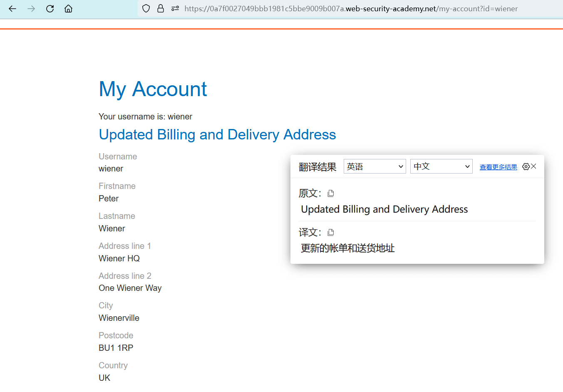
Task: Focus the address bar URL
Action: 351,9
